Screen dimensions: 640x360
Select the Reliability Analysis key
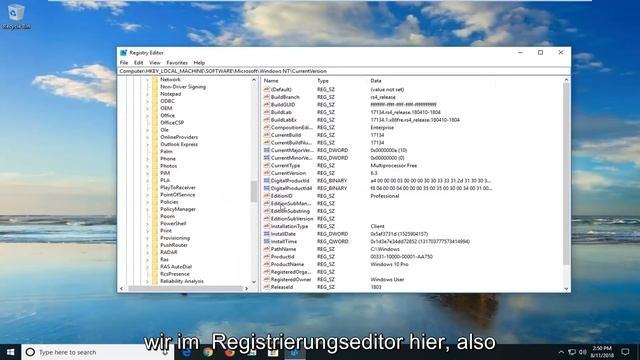(182, 281)
